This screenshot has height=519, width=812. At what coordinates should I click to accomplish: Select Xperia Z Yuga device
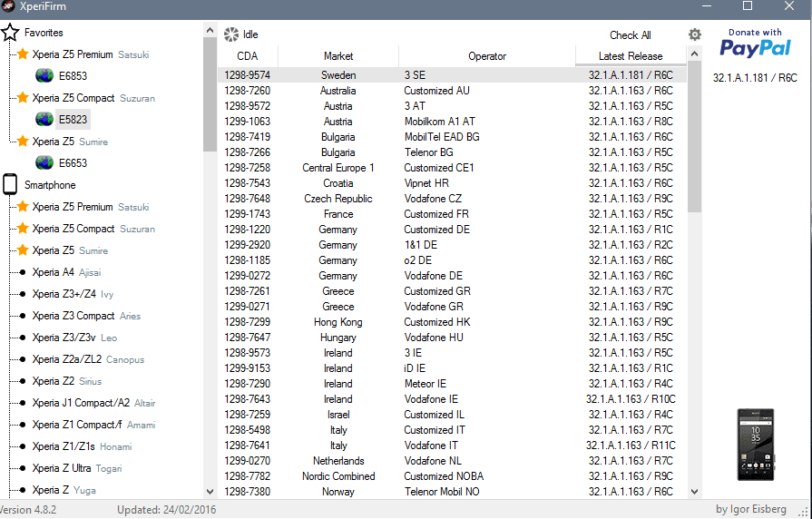coord(64,489)
